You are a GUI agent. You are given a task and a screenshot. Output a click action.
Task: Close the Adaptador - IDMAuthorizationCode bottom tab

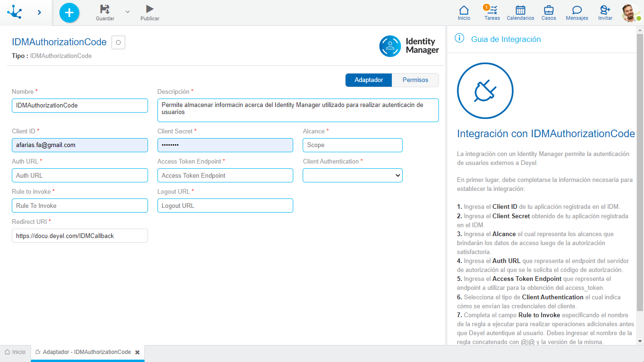pos(137,352)
